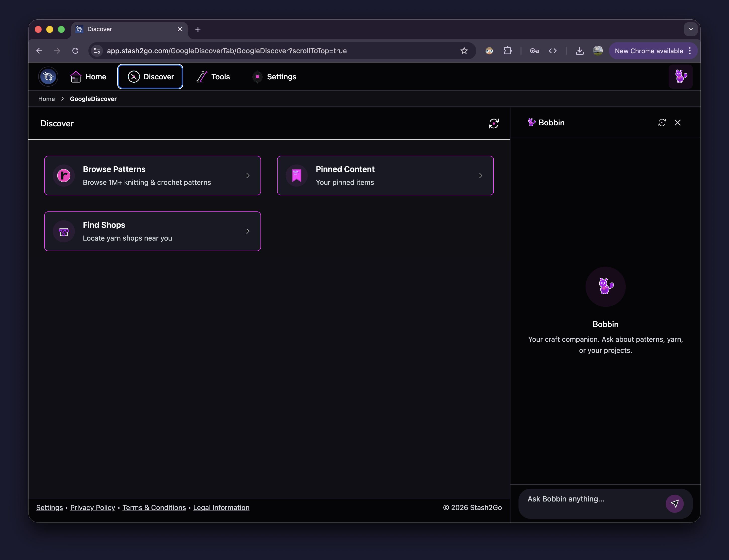Screen dimensions: 729x560
Task: Refresh the Bobbin chat panel
Action: (x=662, y=123)
